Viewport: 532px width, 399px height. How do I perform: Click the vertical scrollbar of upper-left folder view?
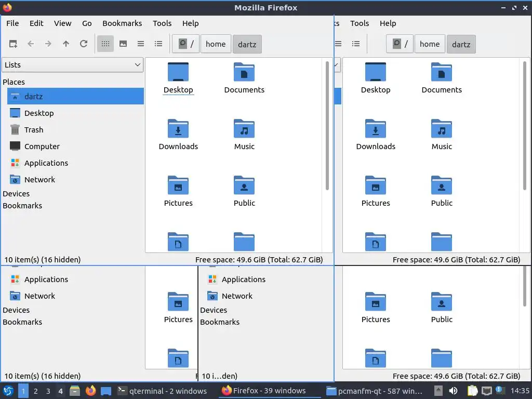click(x=327, y=126)
